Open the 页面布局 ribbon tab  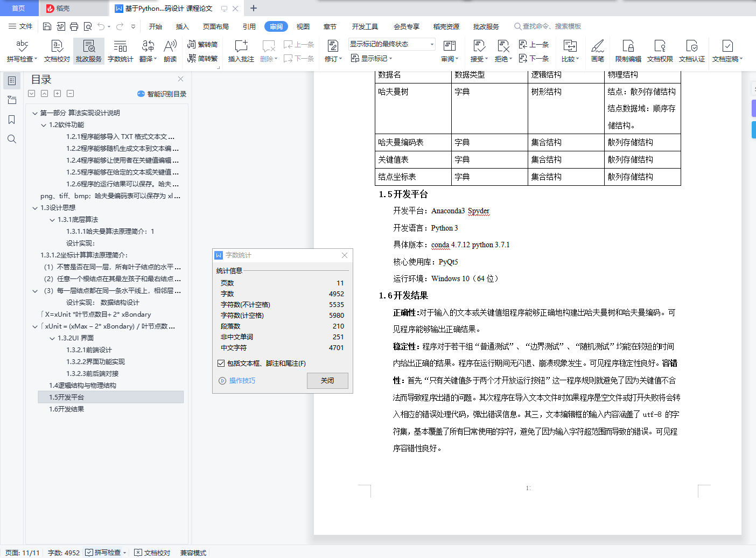click(216, 26)
